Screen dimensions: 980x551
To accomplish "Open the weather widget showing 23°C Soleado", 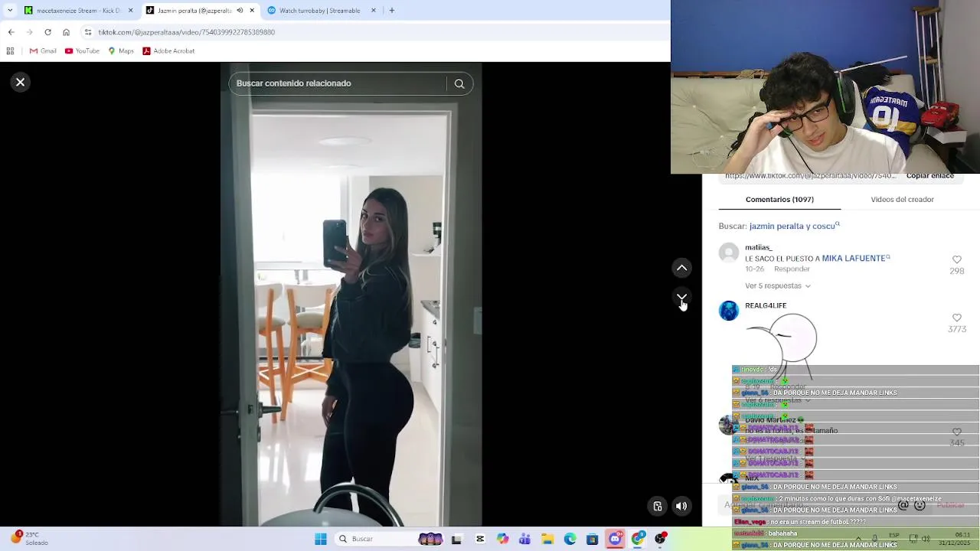I will 31,539.
